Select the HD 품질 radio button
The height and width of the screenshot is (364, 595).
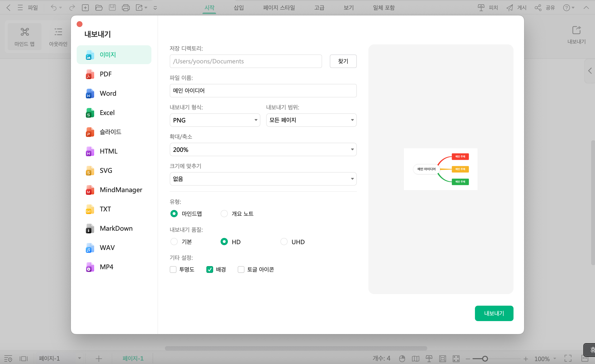click(x=224, y=242)
